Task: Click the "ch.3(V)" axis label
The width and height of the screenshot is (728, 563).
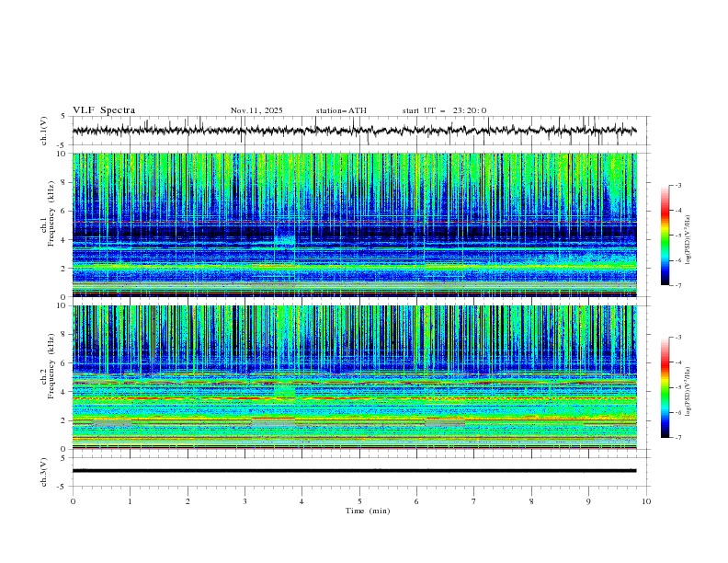Action: tap(44, 472)
